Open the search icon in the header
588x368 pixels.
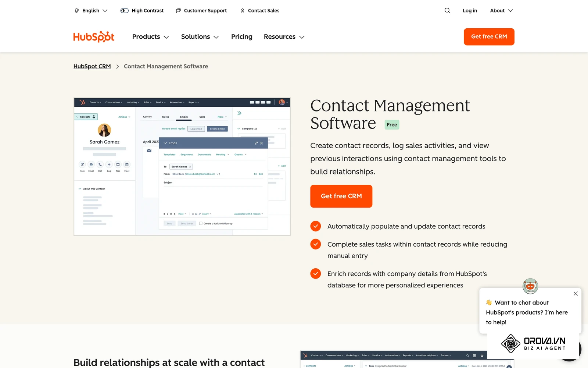coord(447,11)
